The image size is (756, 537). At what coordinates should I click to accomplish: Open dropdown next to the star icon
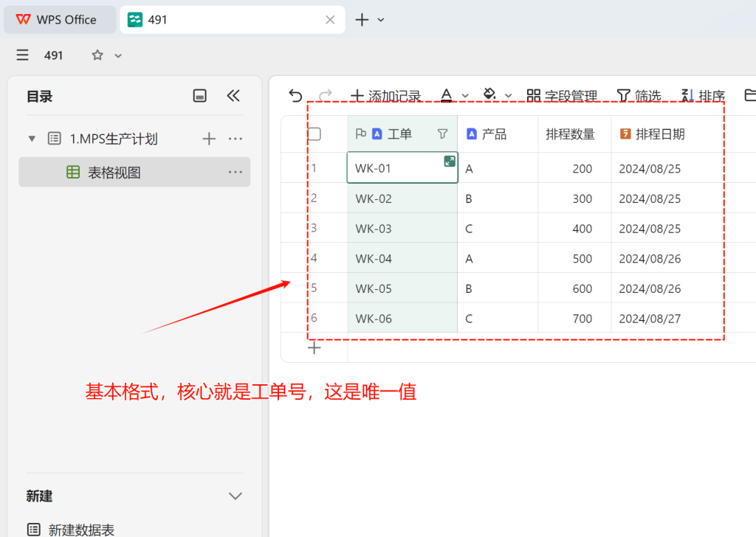click(x=118, y=55)
